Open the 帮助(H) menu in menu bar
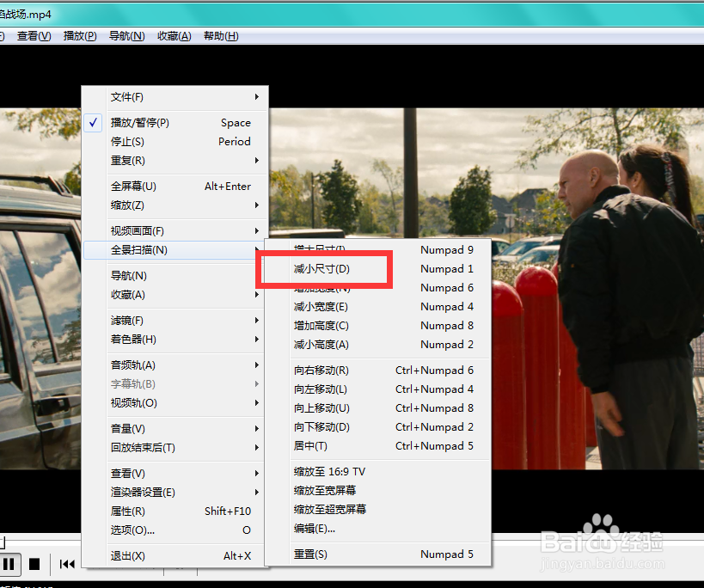 (221, 36)
